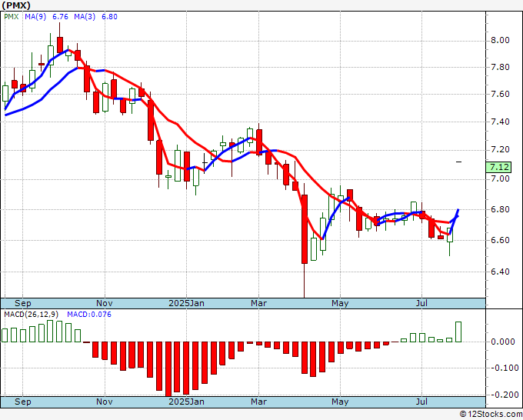Click the 7.20 price axis label
The height and width of the screenshot is (420, 523).
500,149
